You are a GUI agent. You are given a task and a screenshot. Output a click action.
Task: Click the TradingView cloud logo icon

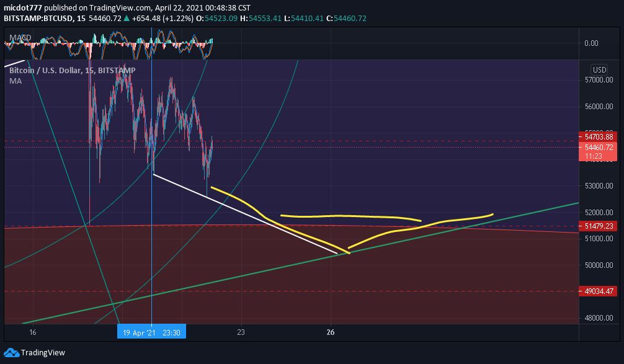pyautogui.click(x=12, y=352)
